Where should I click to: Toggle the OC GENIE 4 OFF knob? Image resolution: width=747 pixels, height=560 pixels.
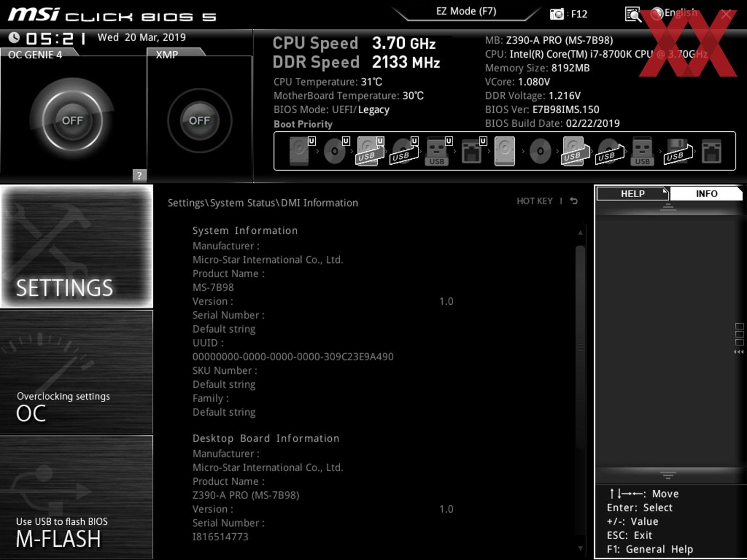(x=72, y=120)
